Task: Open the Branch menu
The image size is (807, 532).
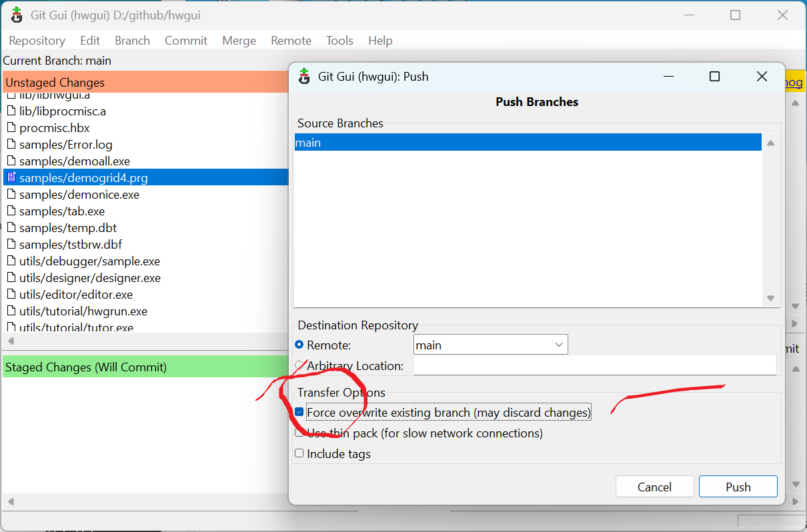Action: [x=132, y=41]
